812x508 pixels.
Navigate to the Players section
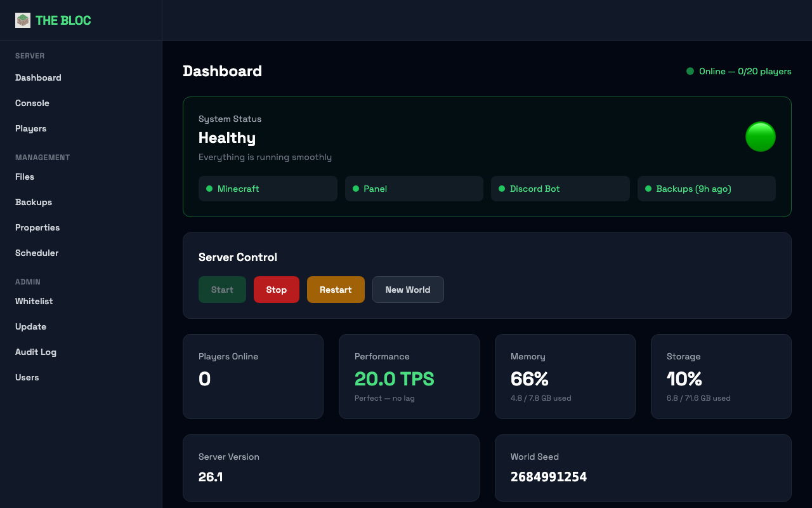point(30,128)
